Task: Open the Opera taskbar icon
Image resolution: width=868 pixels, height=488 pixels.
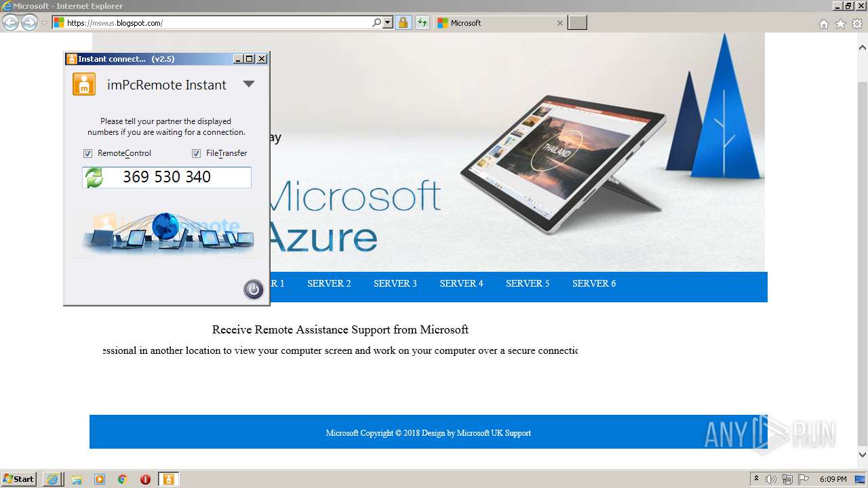Action: (x=145, y=479)
